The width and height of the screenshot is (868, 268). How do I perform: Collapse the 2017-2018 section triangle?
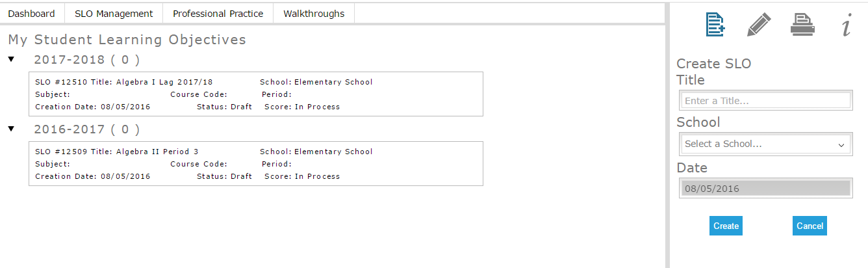tap(11, 59)
